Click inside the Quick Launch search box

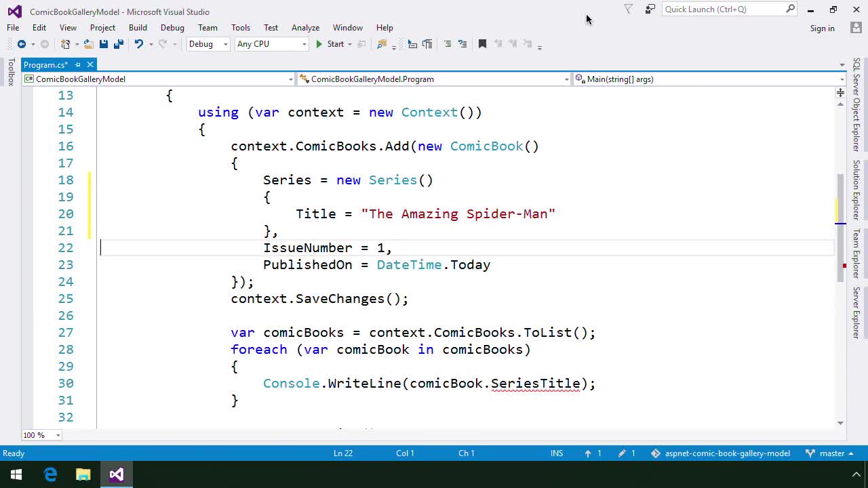pyautogui.click(x=721, y=9)
